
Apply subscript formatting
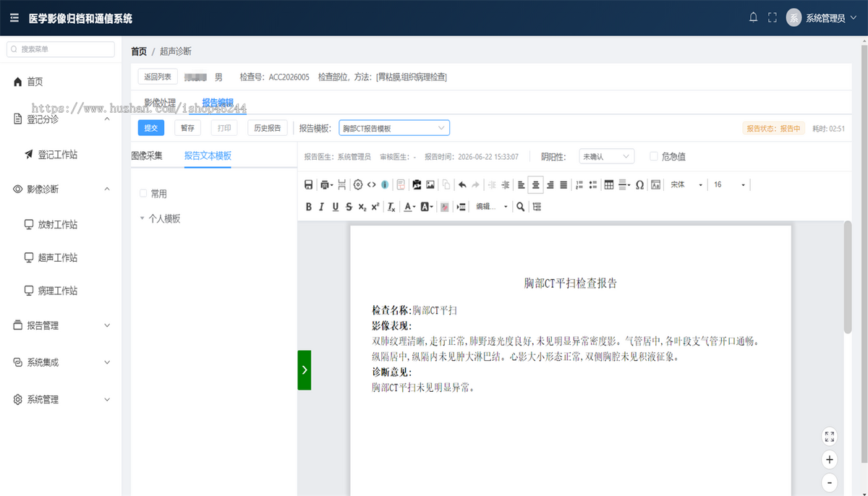click(x=362, y=207)
